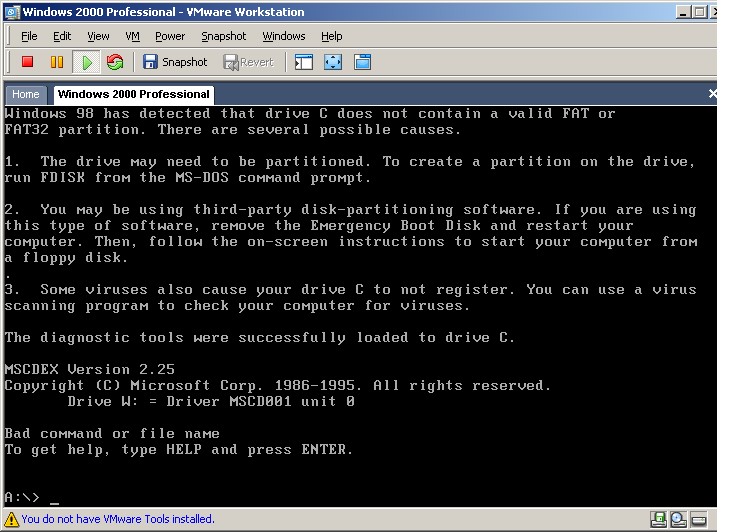Enter full screen mode icon
Screen dimensions: 731x532
click(333, 62)
